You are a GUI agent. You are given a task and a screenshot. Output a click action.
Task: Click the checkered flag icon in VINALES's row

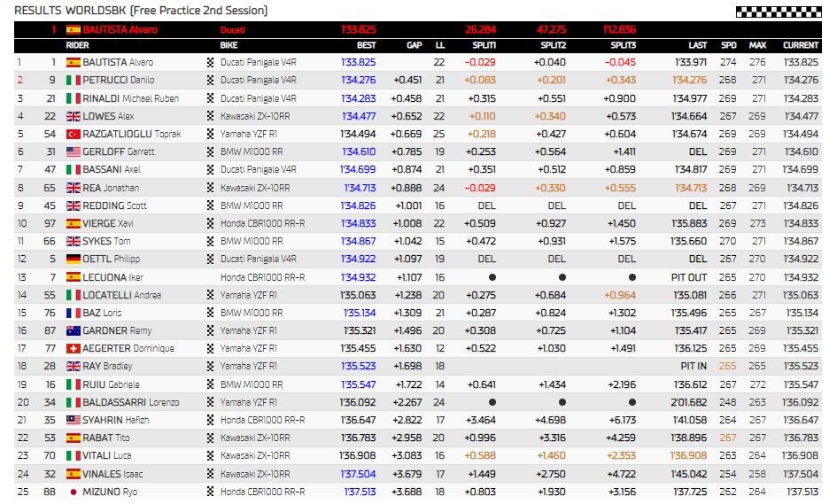coord(210,474)
